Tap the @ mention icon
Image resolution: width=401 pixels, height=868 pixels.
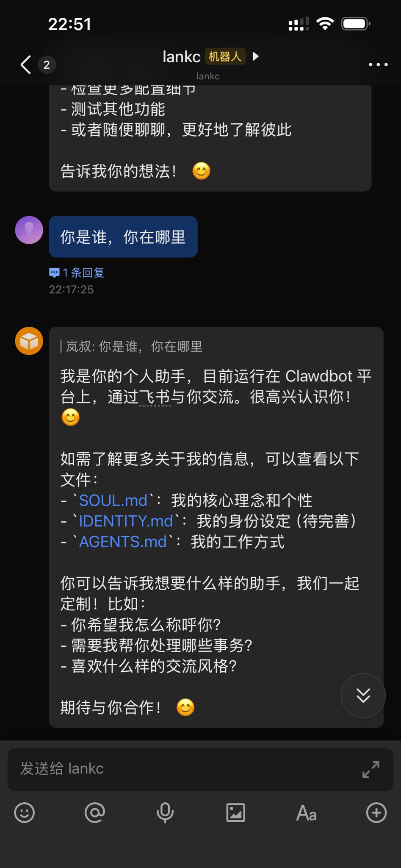95,813
